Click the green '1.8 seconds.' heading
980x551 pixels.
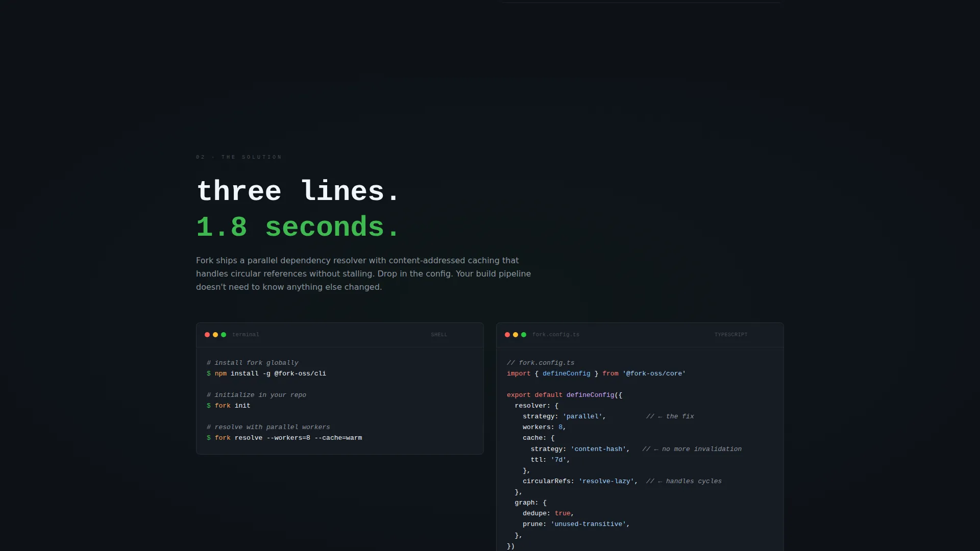(298, 227)
